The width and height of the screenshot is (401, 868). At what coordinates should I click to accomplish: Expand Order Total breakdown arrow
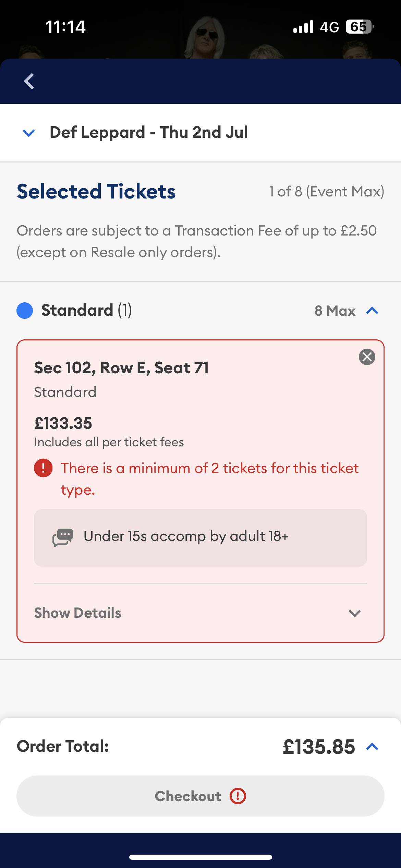pos(372,747)
